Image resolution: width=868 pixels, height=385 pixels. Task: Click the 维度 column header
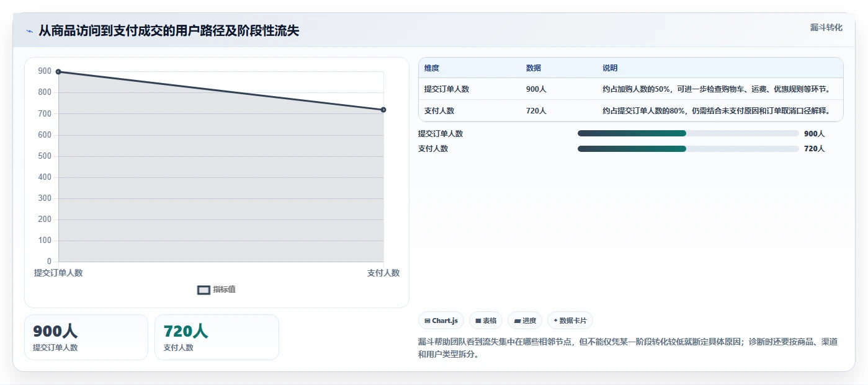(432, 68)
